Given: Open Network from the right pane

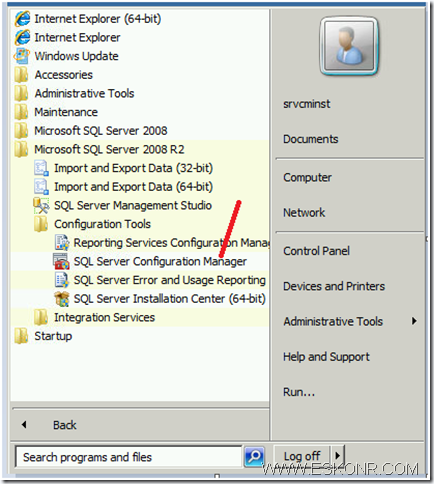Looking at the screenshot, I should [x=304, y=213].
